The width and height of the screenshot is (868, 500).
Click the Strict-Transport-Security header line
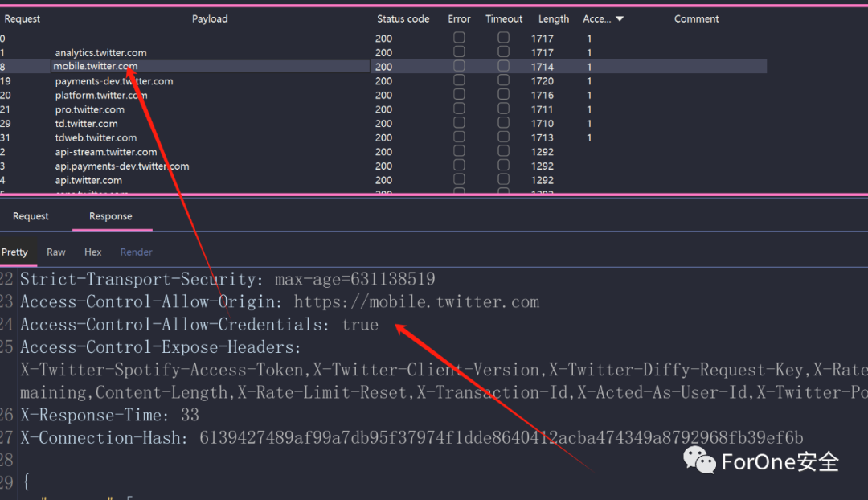(x=227, y=279)
